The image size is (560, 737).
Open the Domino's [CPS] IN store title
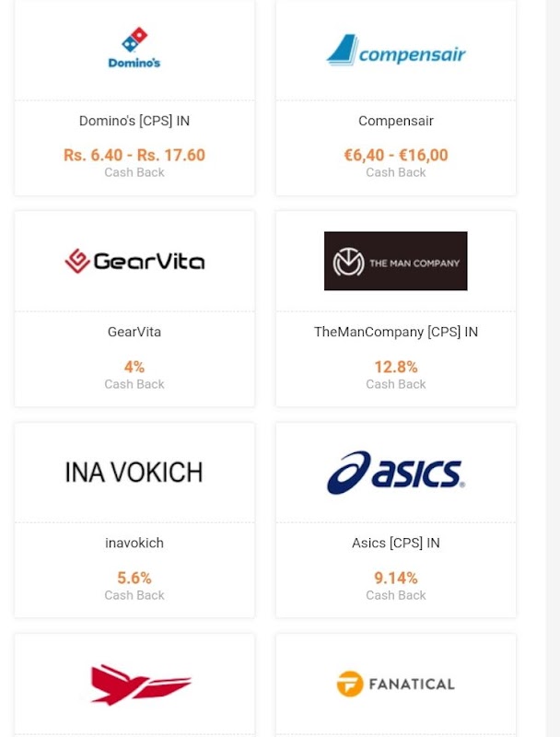pos(134,121)
